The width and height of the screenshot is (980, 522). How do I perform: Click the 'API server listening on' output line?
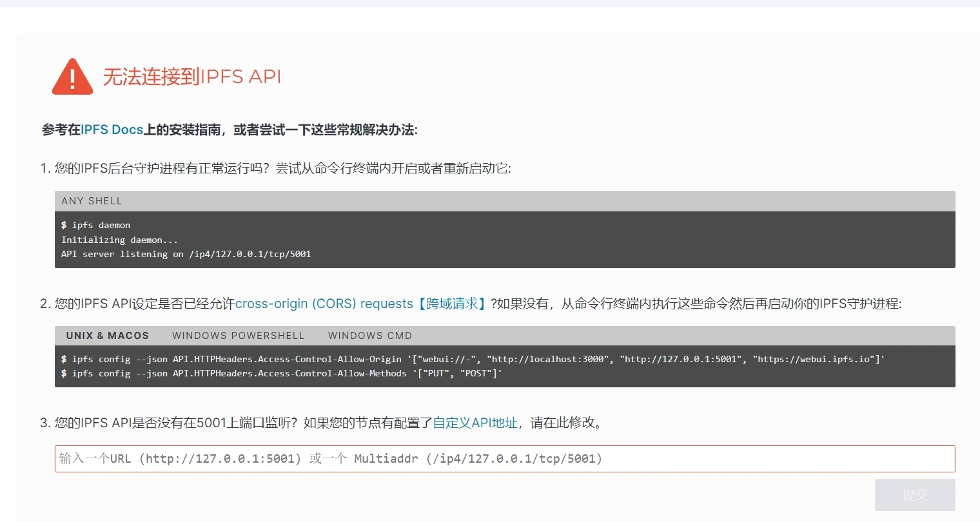tap(186, 254)
